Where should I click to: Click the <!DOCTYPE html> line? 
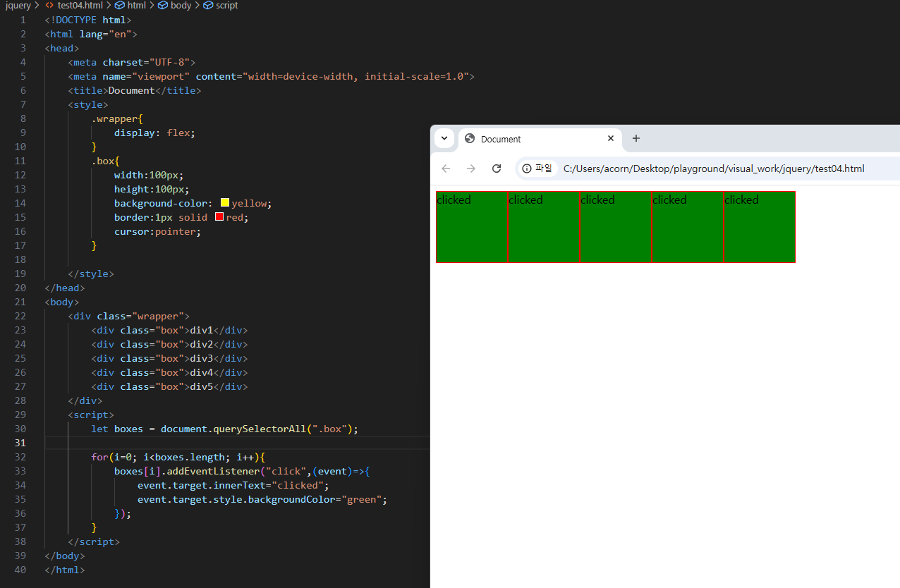click(88, 20)
